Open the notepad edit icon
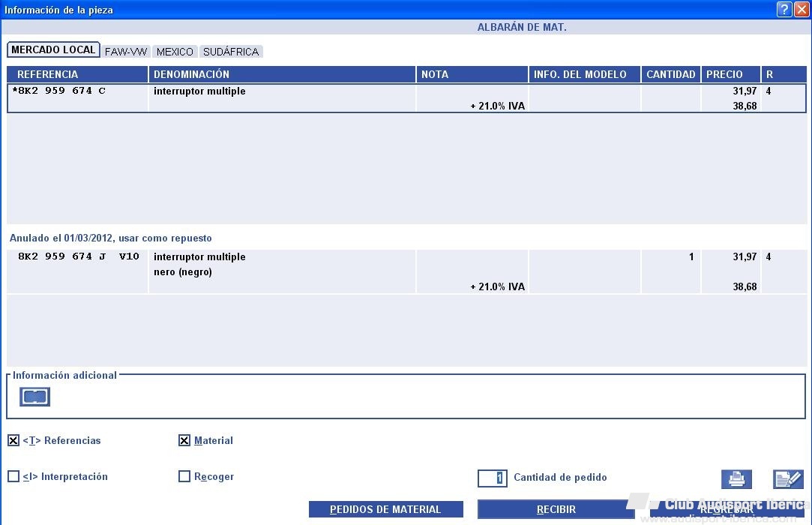 tap(788, 478)
